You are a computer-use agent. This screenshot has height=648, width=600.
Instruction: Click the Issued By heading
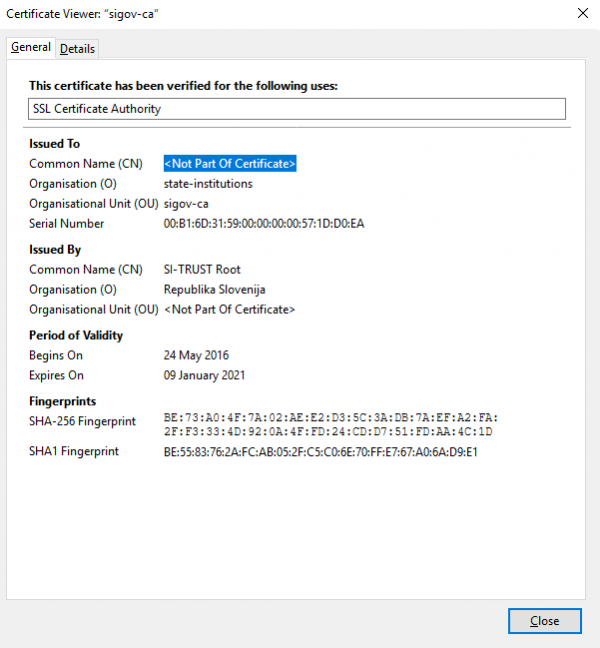coord(55,250)
